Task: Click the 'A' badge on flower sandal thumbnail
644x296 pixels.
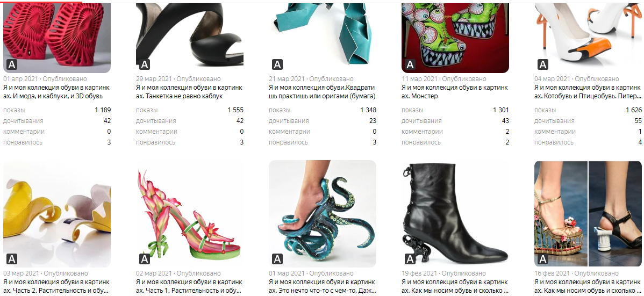Action: coord(144,258)
